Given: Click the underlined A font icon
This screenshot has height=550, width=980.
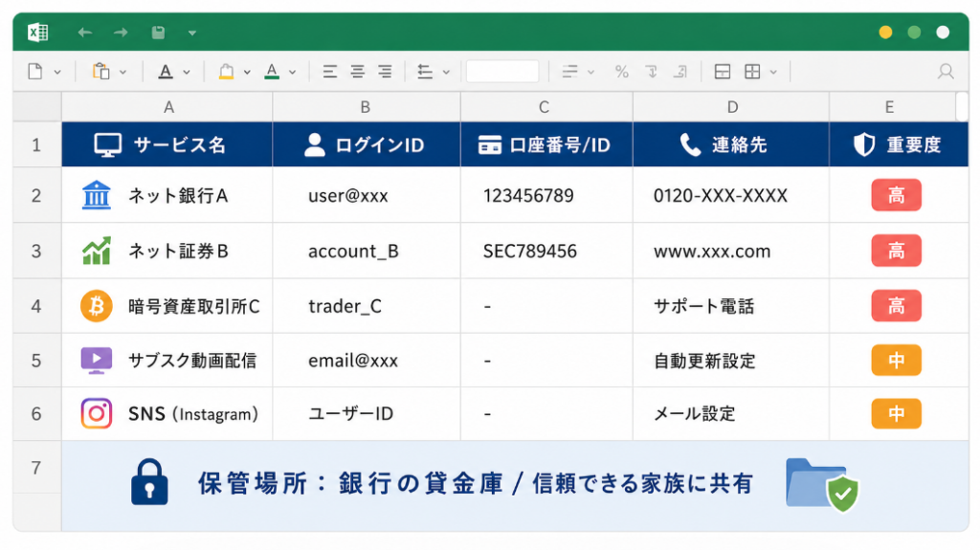Looking at the screenshot, I should pos(166,72).
